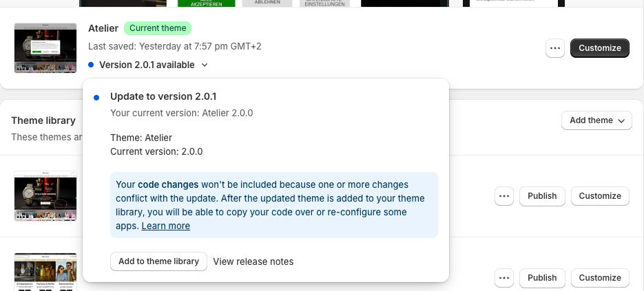Click the blue update indicator dot beside version notice

click(x=91, y=65)
